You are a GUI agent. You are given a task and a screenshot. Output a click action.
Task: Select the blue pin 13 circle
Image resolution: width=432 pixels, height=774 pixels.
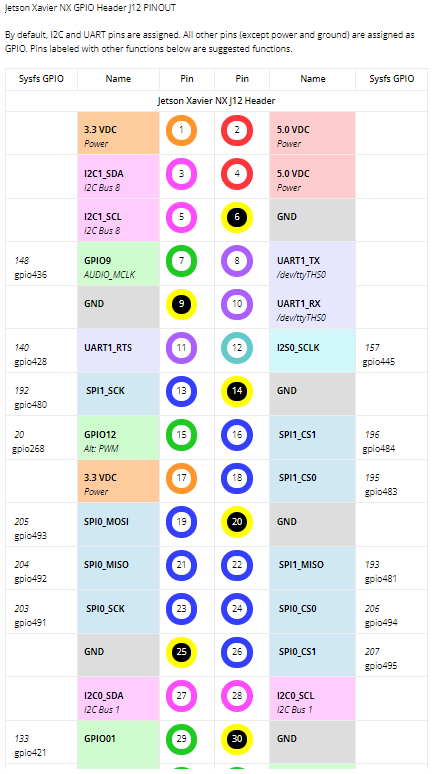pos(181,391)
